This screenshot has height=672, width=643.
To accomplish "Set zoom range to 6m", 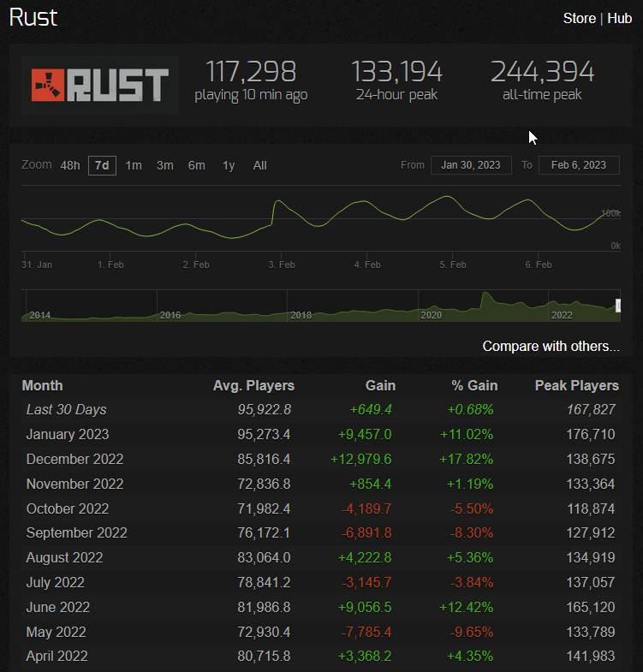I will coord(196,165).
